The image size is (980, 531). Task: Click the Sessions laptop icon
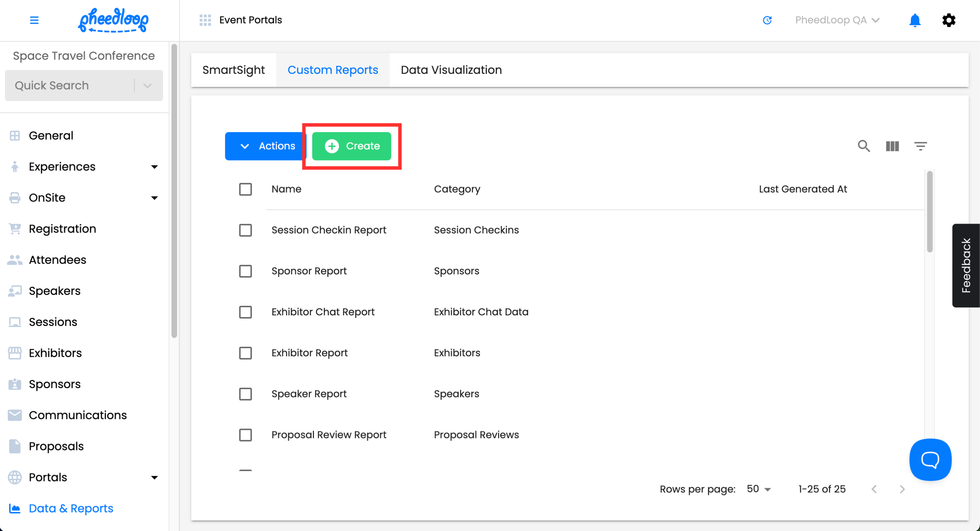[x=14, y=322]
